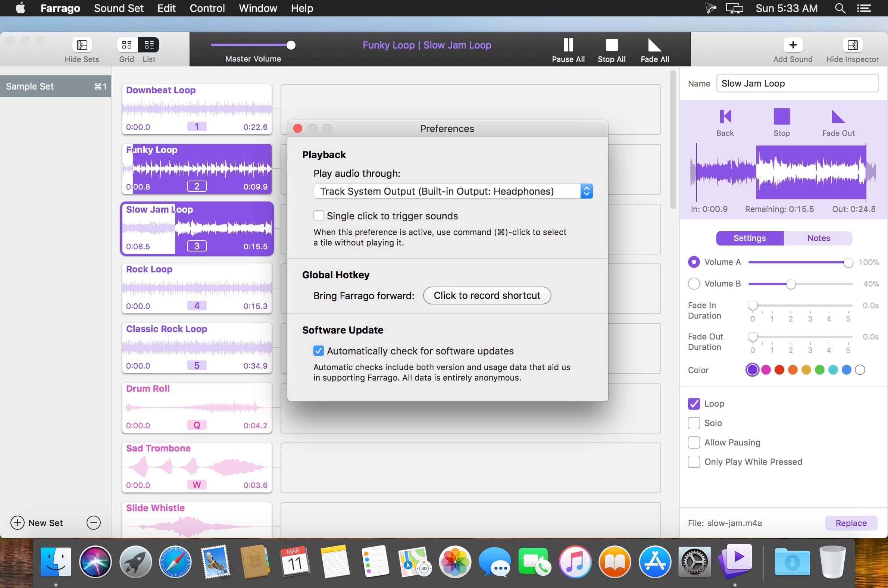Click to record shortcut button
This screenshot has height=588, width=888.
487,295
